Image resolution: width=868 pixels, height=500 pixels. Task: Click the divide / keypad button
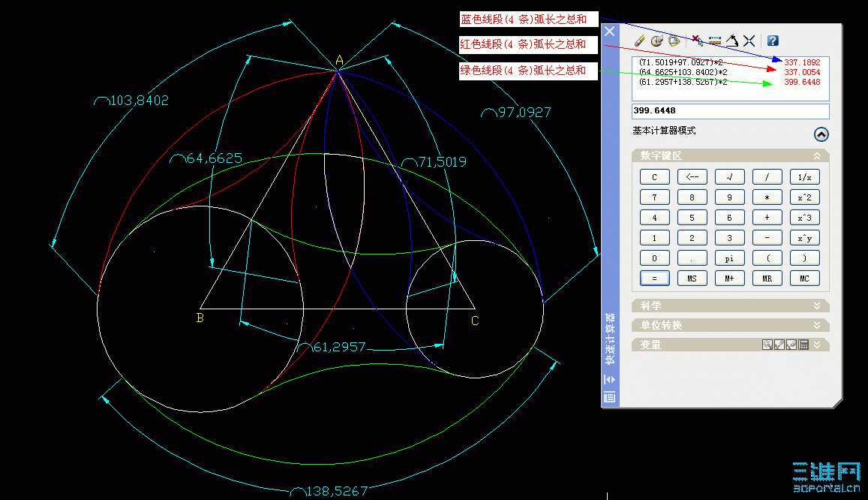[x=767, y=177]
